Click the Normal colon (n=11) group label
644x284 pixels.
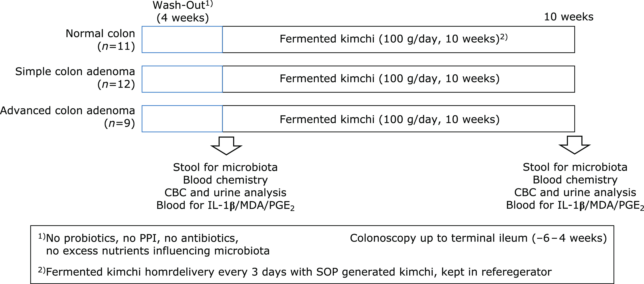coord(100,40)
